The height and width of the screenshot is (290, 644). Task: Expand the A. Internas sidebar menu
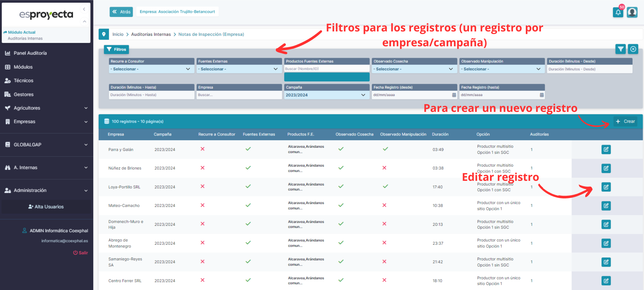pos(47,168)
